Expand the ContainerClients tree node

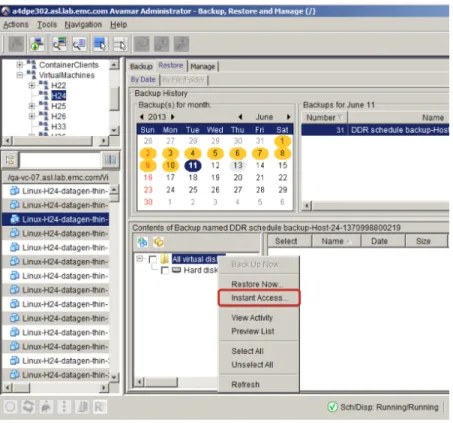(20, 65)
